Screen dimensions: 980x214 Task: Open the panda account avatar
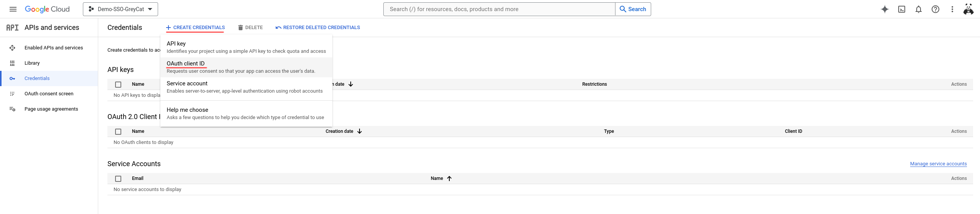tap(968, 9)
